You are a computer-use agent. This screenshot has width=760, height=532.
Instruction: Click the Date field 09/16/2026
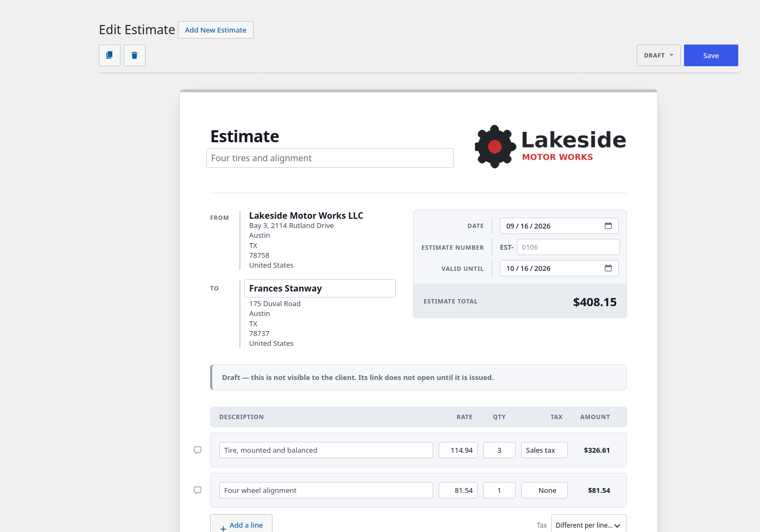tap(559, 226)
